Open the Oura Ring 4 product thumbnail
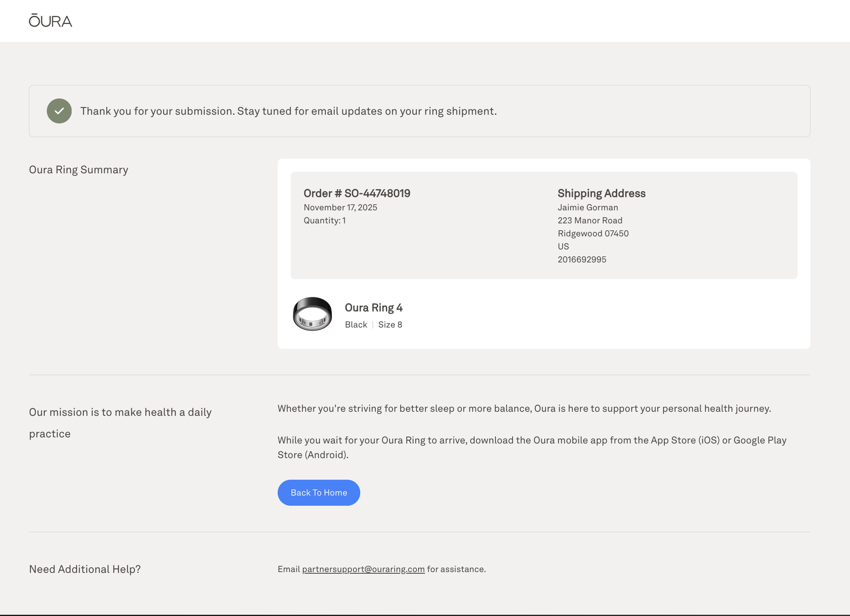The height and width of the screenshot is (616, 850). pos(312,314)
